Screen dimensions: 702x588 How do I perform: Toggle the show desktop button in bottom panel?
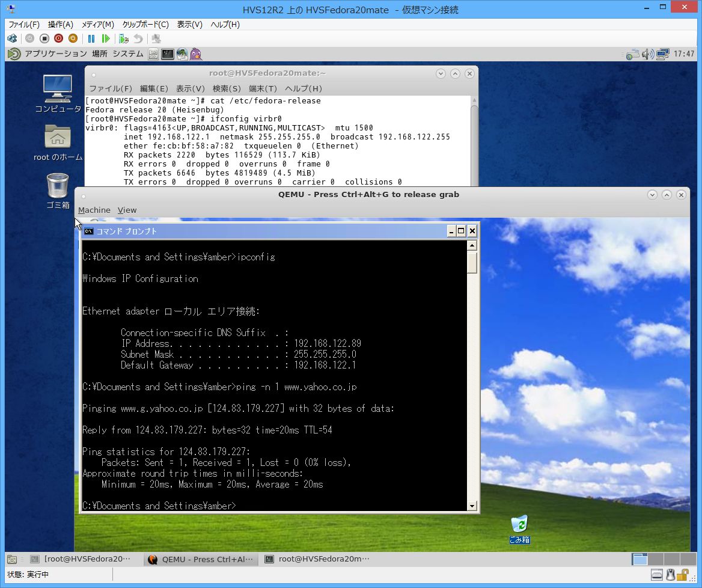coord(12,559)
